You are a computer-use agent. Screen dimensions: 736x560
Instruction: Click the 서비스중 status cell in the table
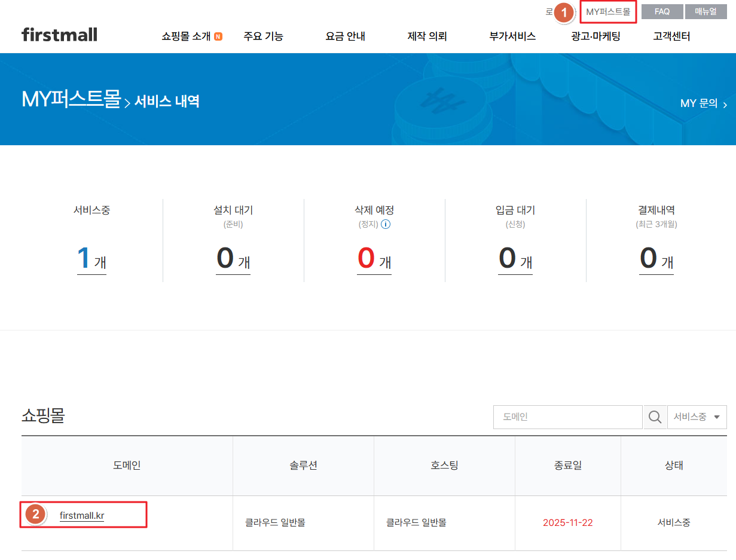674,522
